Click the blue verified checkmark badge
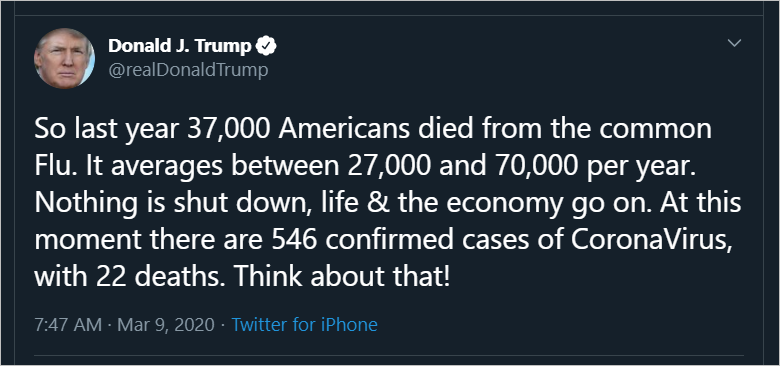Viewport: 780px width, 366px height. pyautogui.click(x=266, y=46)
